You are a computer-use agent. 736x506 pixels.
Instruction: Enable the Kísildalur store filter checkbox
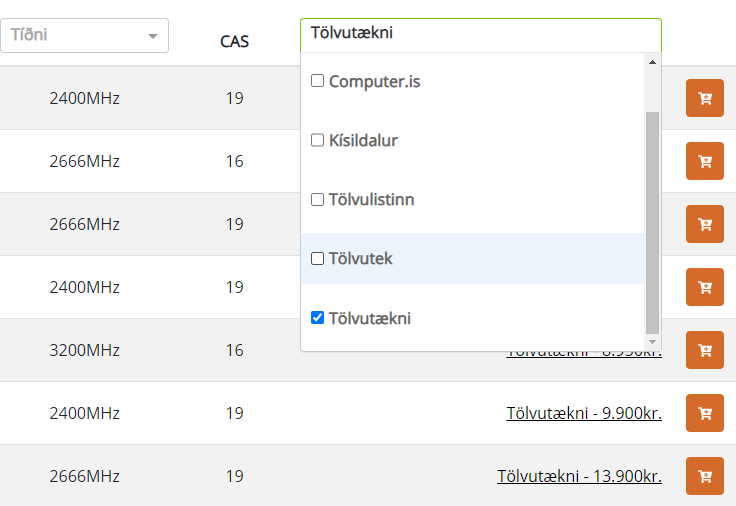(x=318, y=140)
